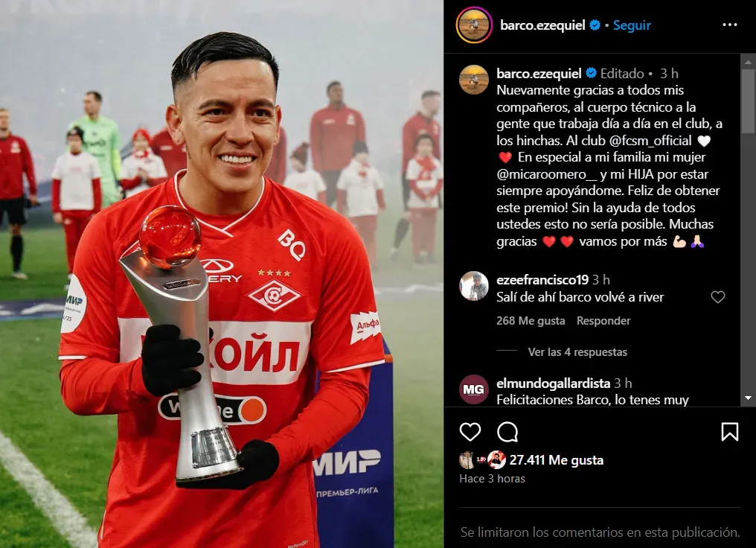View 268 Me gusta on comment

pos(531,321)
